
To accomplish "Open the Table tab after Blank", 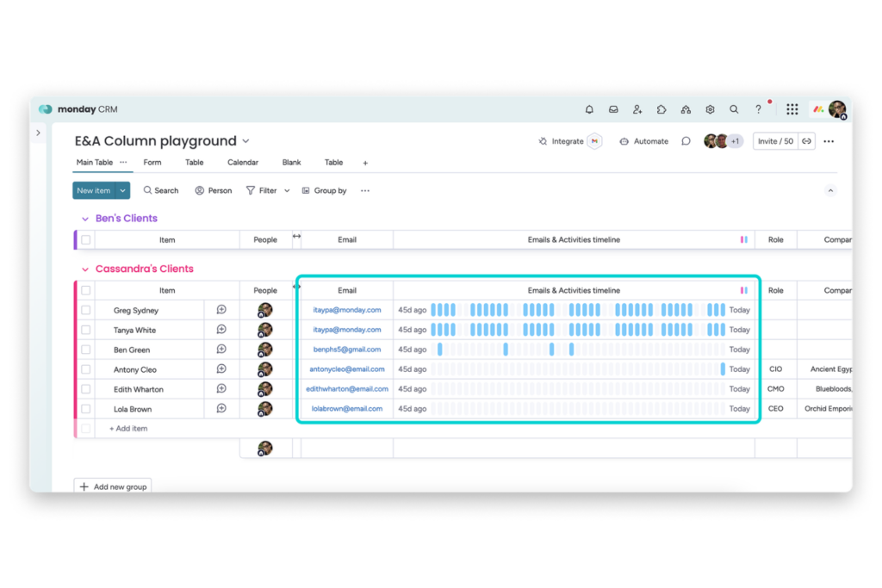I will pyautogui.click(x=333, y=162).
